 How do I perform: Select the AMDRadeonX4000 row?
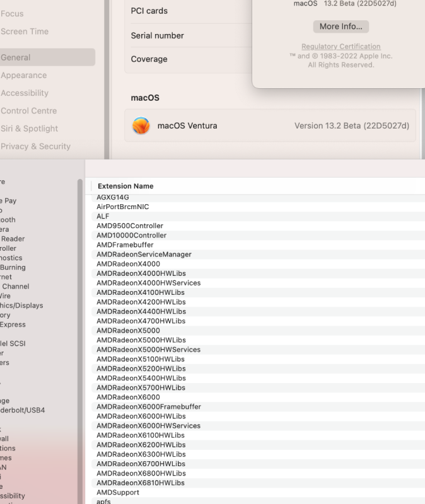click(258, 264)
